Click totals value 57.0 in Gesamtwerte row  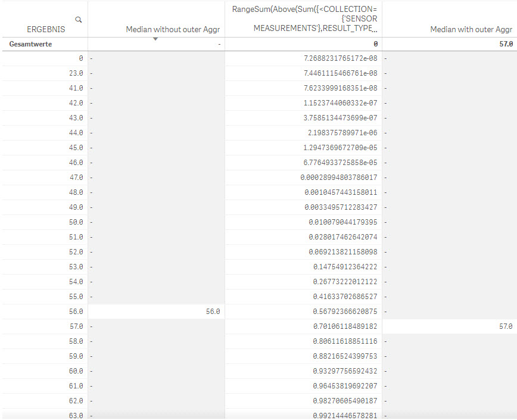[506, 44]
